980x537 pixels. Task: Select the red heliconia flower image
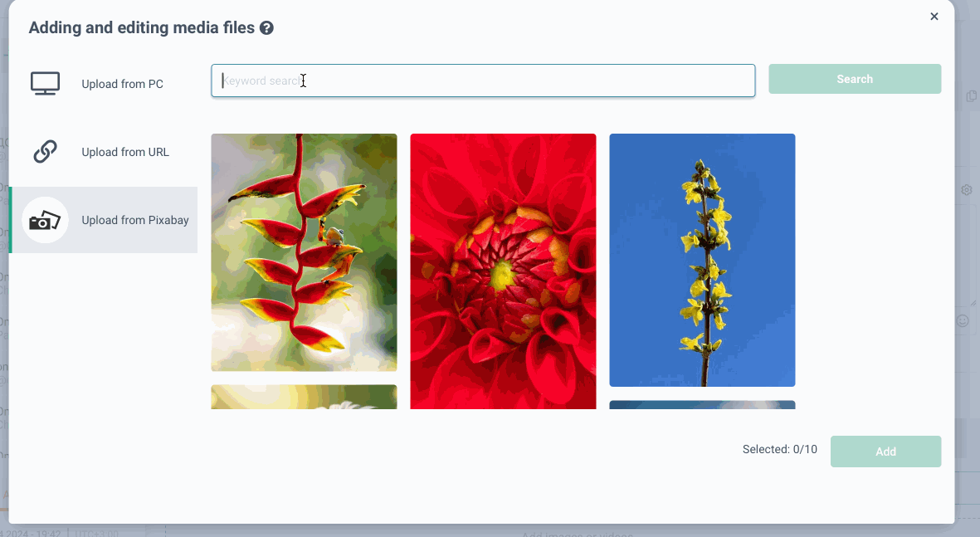click(304, 252)
